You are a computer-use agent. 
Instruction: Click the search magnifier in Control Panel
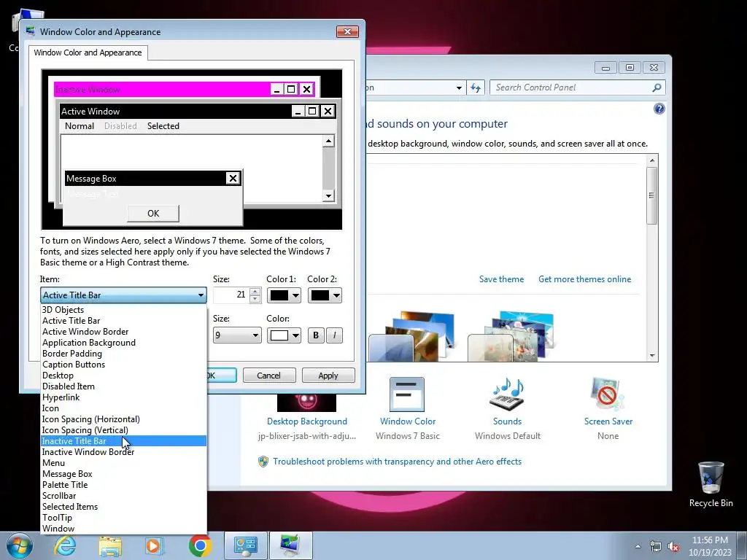tap(657, 87)
